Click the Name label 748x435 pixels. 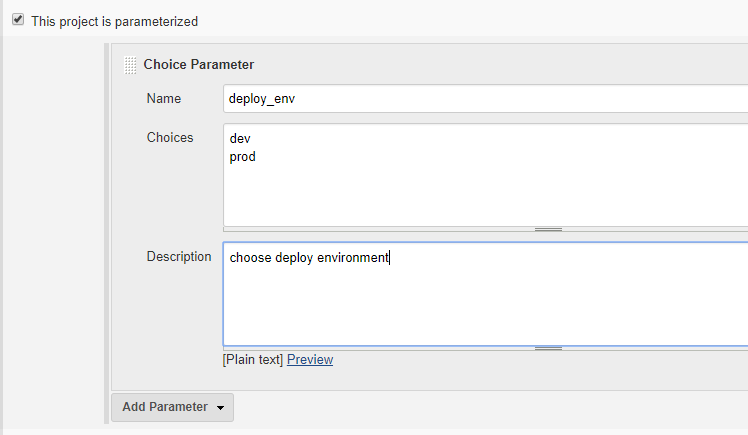point(164,98)
